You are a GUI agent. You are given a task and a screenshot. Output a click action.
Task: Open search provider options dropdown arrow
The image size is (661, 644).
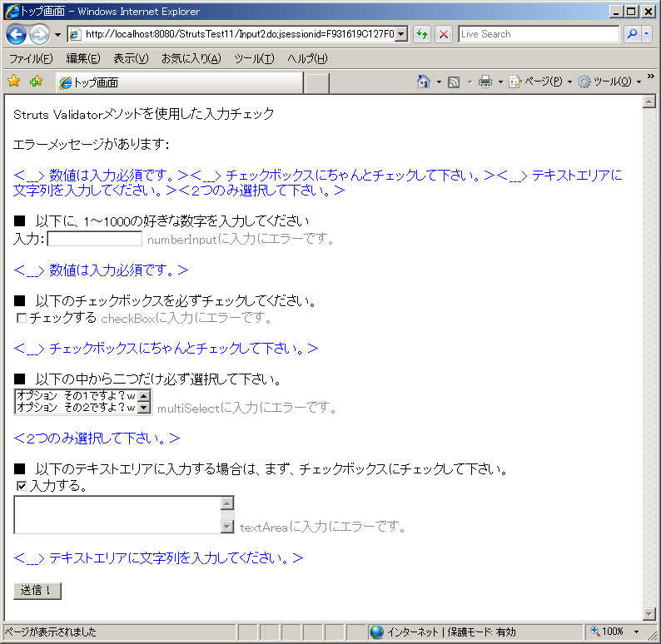click(647, 33)
